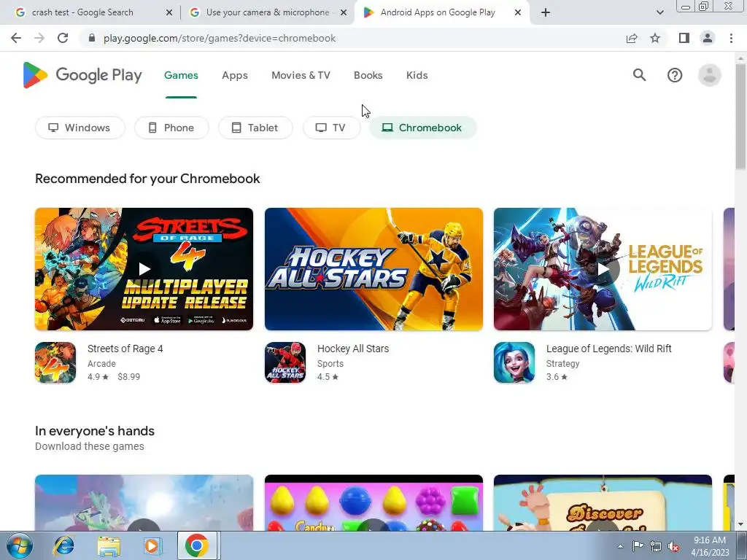Open the Hockey All Stars title link

click(353, 349)
